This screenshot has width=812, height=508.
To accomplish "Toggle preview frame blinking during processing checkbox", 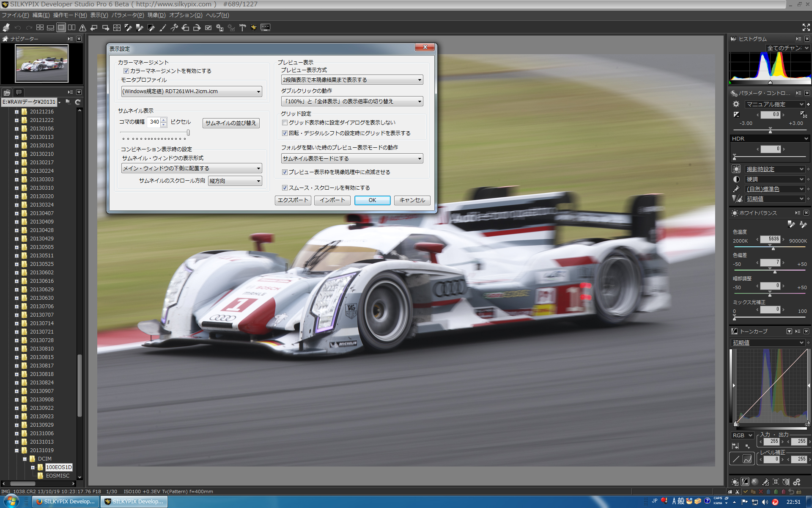I will click(x=285, y=172).
